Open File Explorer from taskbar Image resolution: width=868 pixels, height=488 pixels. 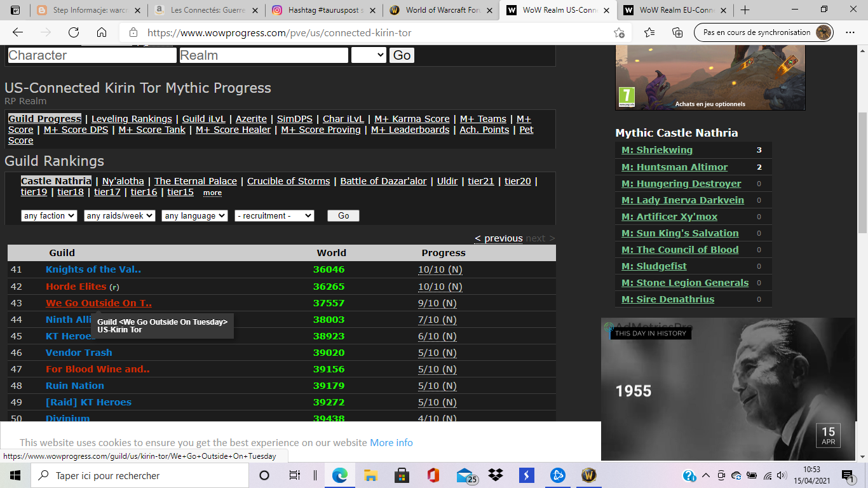pyautogui.click(x=371, y=475)
